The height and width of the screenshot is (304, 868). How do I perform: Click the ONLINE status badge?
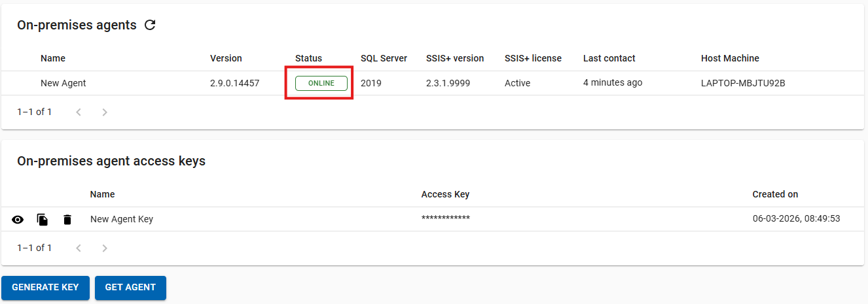click(x=321, y=83)
